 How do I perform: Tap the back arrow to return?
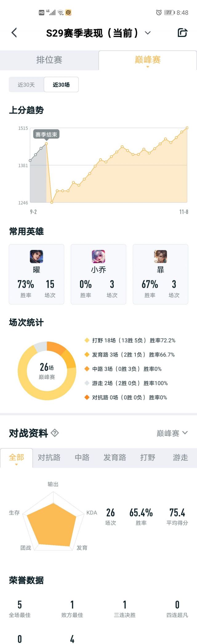point(14,33)
